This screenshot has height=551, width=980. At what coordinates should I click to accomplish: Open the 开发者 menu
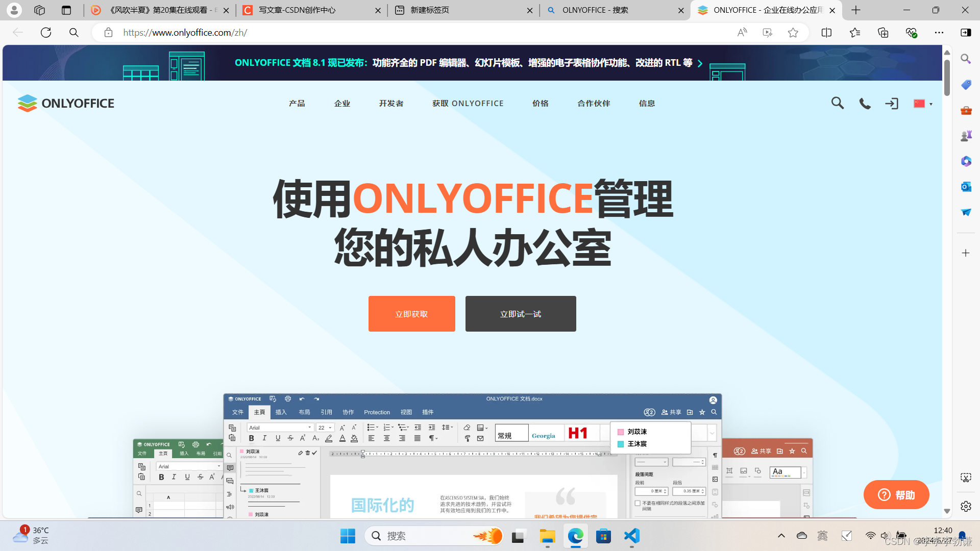(x=391, y=103)
